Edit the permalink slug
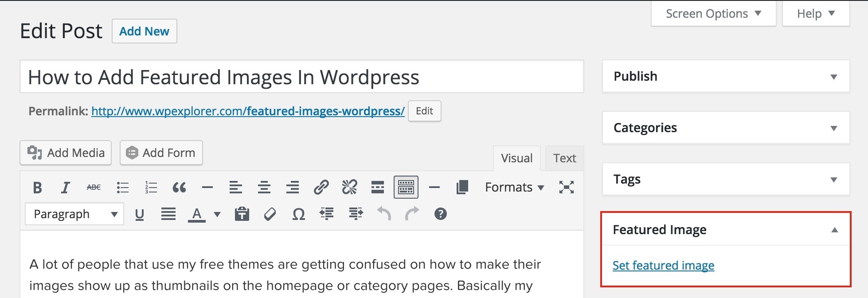The height and width of the screenshot is (298, 868). pyautogui.click(x=425, y=111)
